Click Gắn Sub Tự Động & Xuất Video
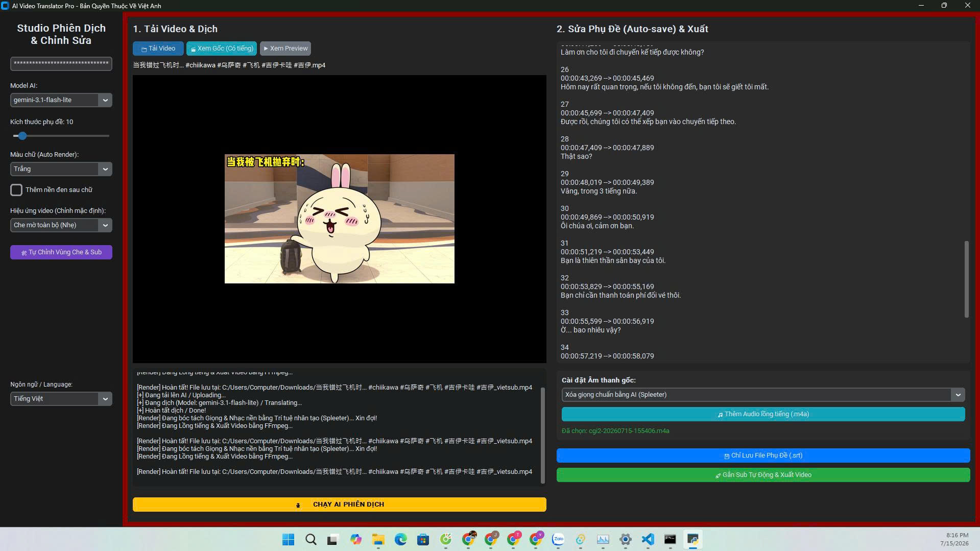Viewport: 980px width, 551px height. tap(763, 475)
